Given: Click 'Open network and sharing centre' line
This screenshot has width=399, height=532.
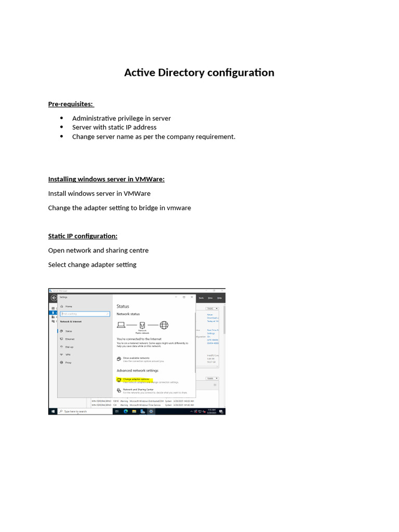Looking at the screenshot, I should [98, 250].
